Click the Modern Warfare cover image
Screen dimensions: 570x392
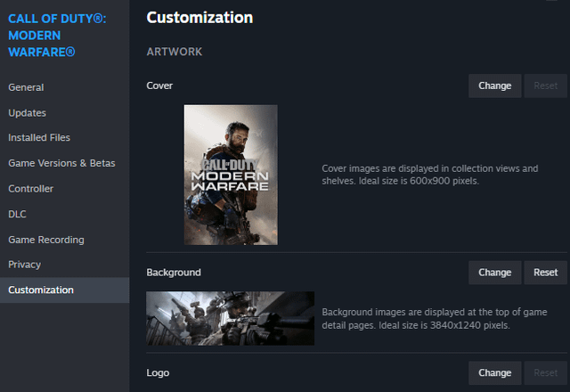231,175
